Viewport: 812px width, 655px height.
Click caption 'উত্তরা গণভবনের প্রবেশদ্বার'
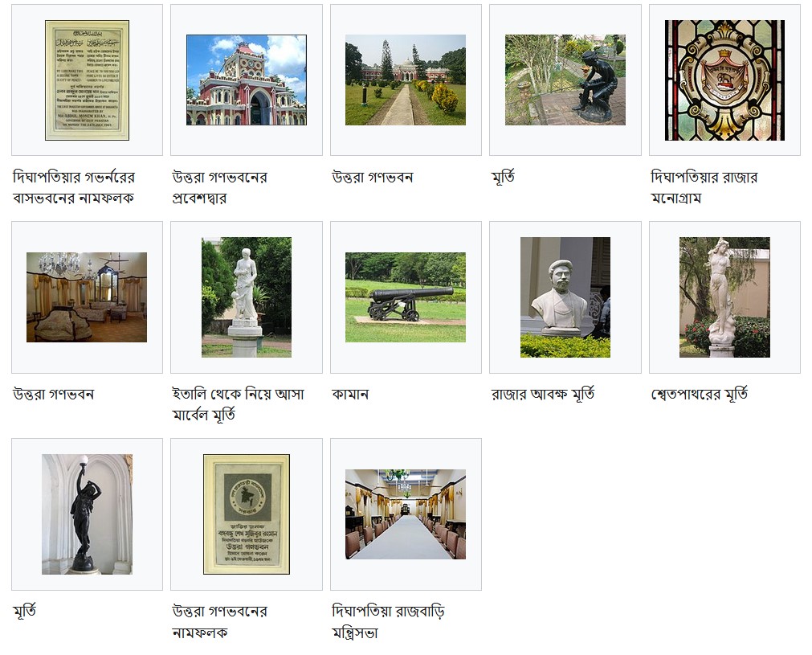coord(220,187)
